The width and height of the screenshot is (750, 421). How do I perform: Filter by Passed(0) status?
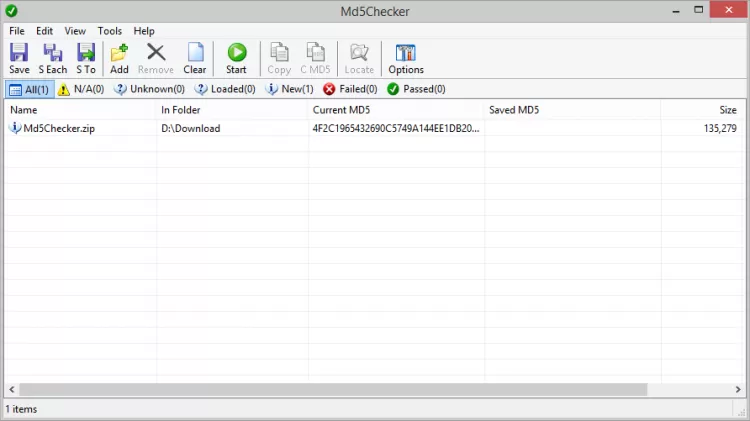[416, 89]
